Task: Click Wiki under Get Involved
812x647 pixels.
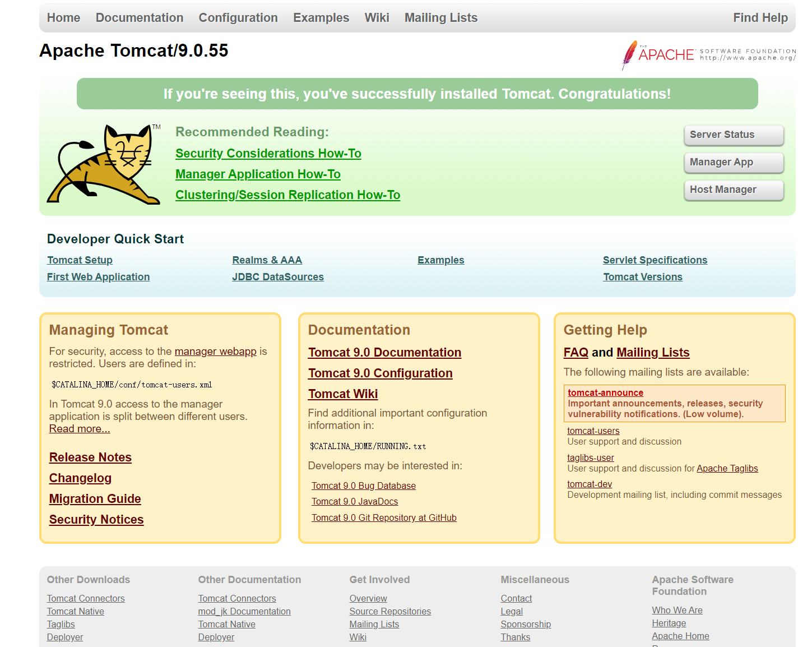Action: (358, 637)
